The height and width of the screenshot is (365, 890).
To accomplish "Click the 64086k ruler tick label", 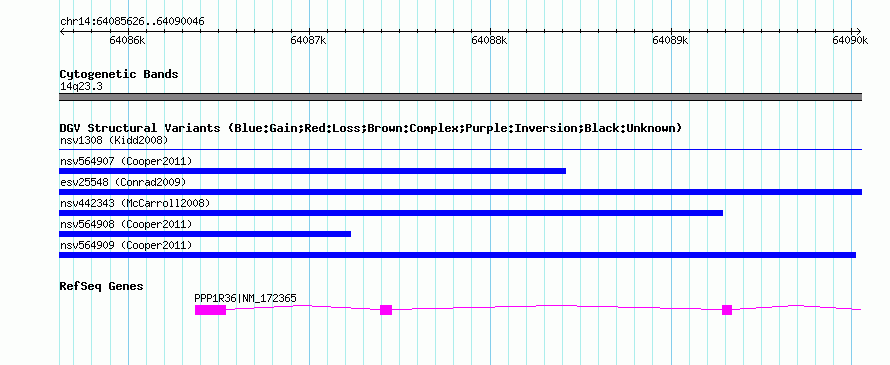I will click(127, 40).
